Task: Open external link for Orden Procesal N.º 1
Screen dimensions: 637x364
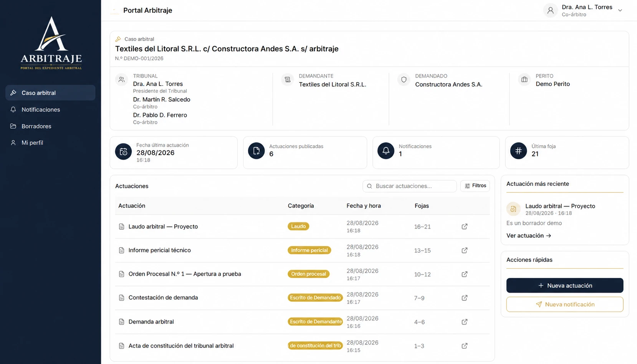Action: click(x=465, y=274)
